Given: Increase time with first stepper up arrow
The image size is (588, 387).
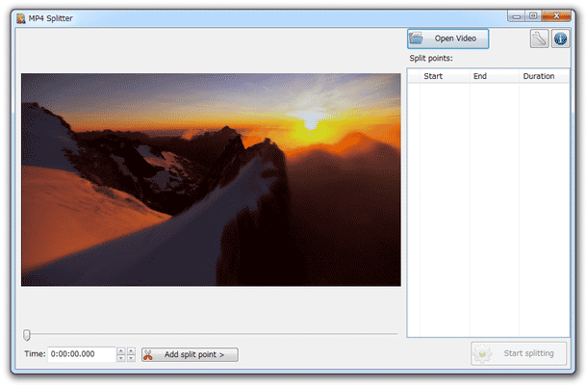Looking at the screenshot, I should (x=120, y=351).
